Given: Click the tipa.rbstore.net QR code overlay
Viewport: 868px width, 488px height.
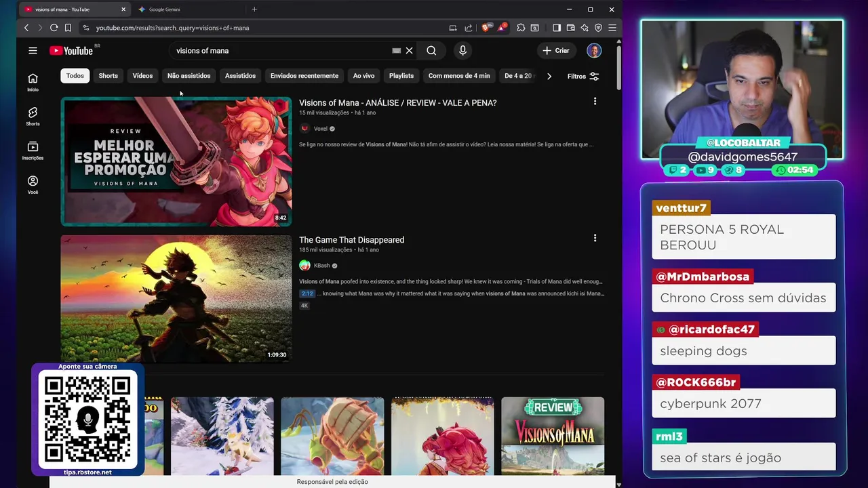Looking at the screenshot, I should [x=87, y=420].
